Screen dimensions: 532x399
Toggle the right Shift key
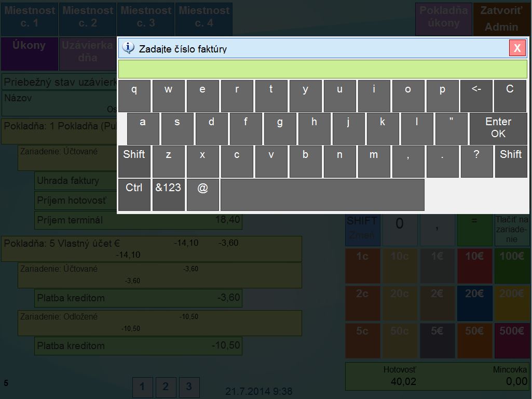coord(510,161)
